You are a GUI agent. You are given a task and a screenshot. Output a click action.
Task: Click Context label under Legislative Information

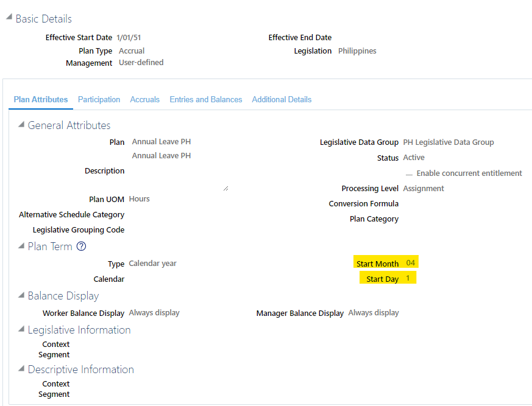[56, 345]
